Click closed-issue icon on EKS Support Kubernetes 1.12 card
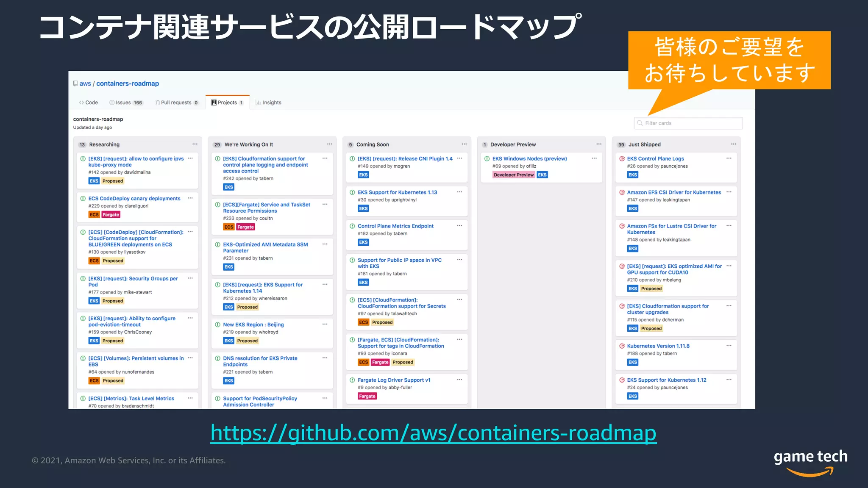Screen dimensions: 868x488 (x=622, y=380)
